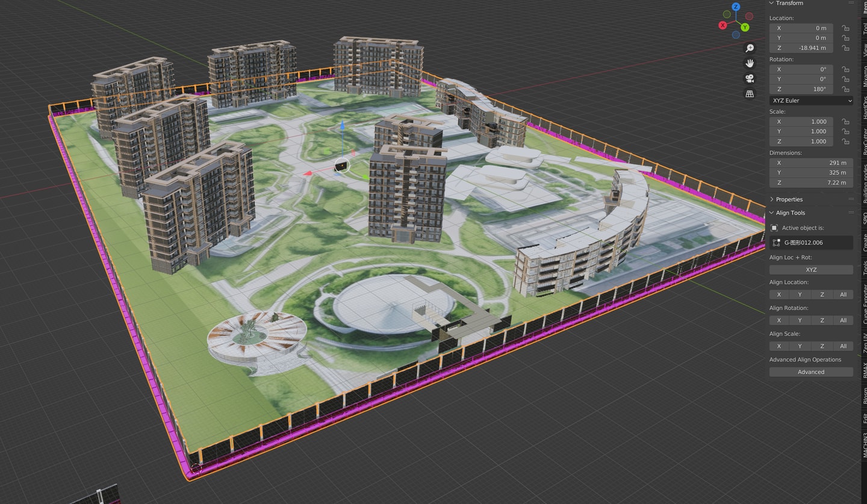
Task: Click the Dimensions Y field showing 325 m
Action: [811, 173]
